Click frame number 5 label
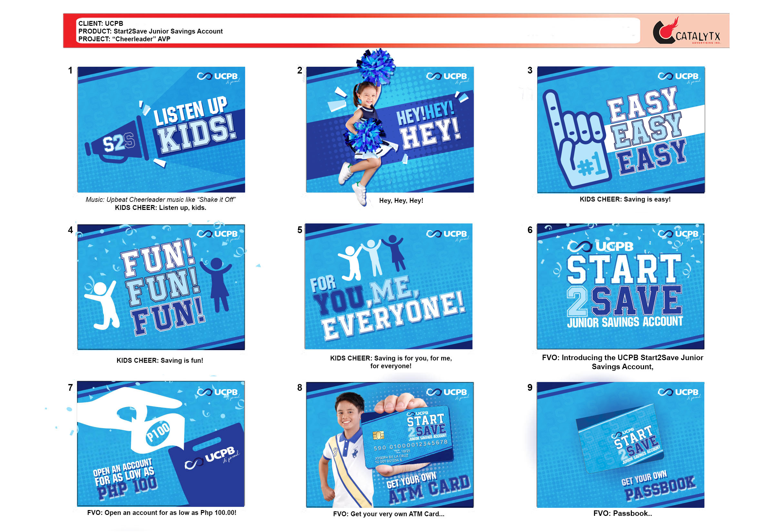Screen dimensions: 774x532 300,230
